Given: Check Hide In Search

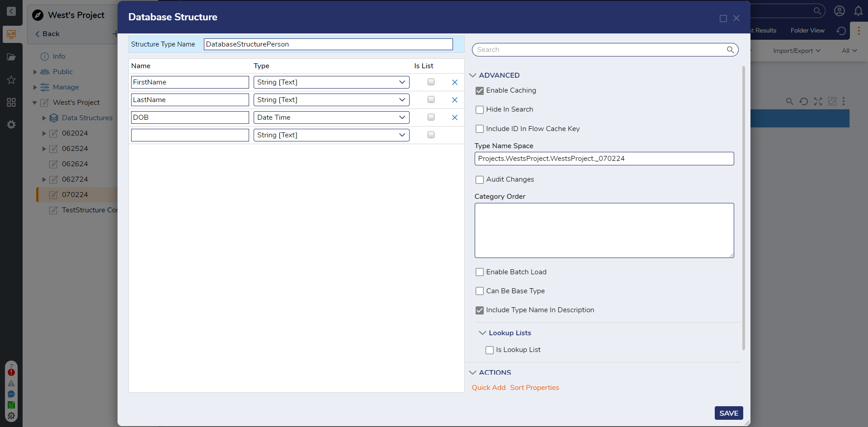Looking at the screenshot, I should point(480,110).
